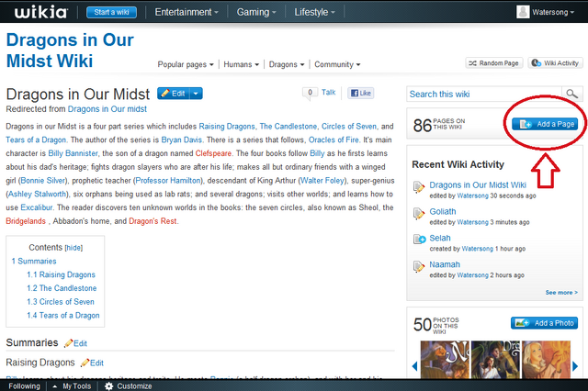The height and width of the screenshot is (391, 588).
Task: Open the red Clefspeare link
Action: click(x=213, y=153)
